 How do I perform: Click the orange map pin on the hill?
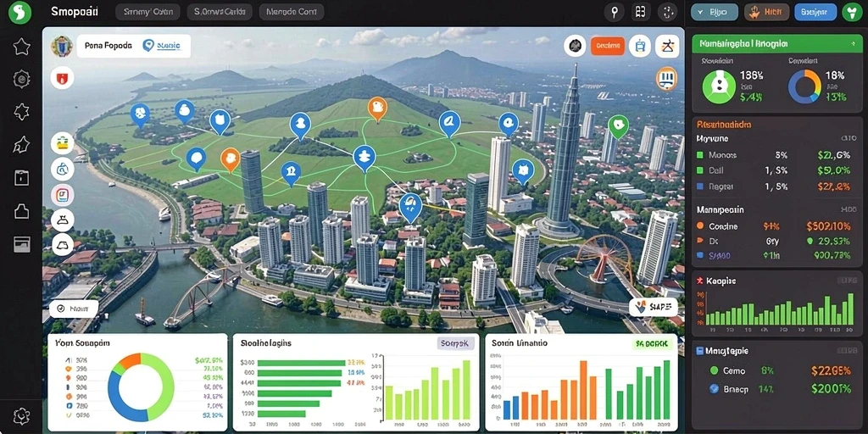tap(376, 108)
